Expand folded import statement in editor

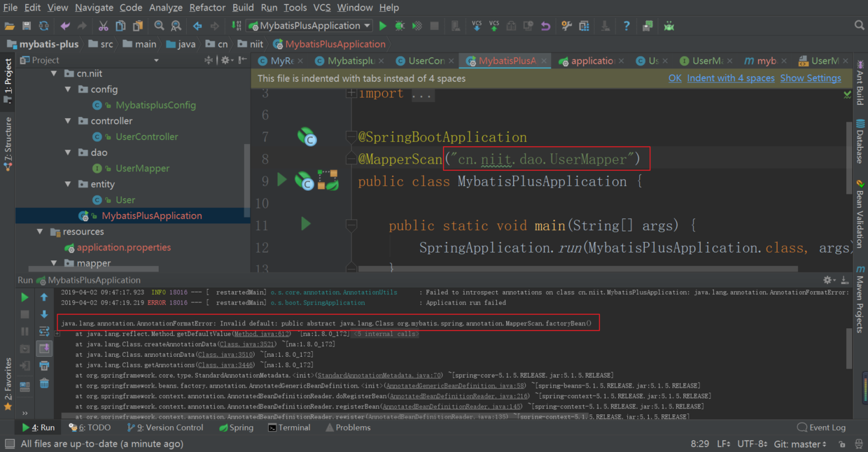tap(351, 93)
